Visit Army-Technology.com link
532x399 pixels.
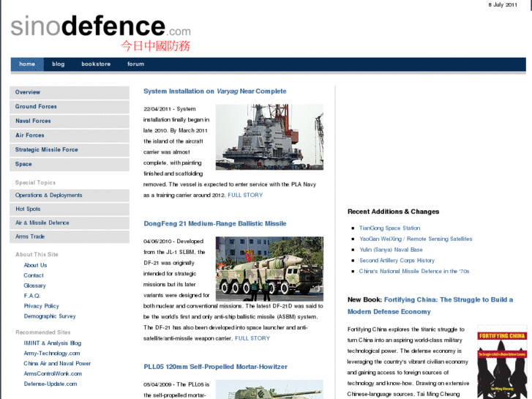point(52,354)
